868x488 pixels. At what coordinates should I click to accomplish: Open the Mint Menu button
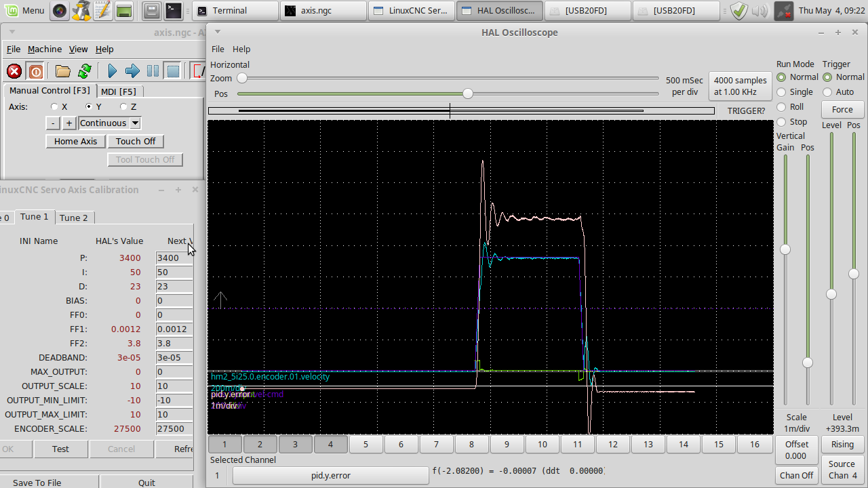pos(24,10)
